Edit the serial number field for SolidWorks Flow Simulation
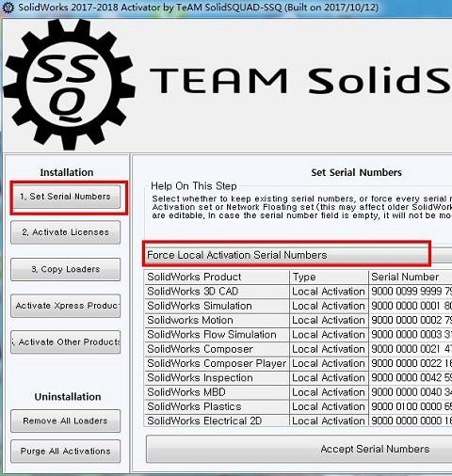The image size is (452, 476). [x=411, y=335]
